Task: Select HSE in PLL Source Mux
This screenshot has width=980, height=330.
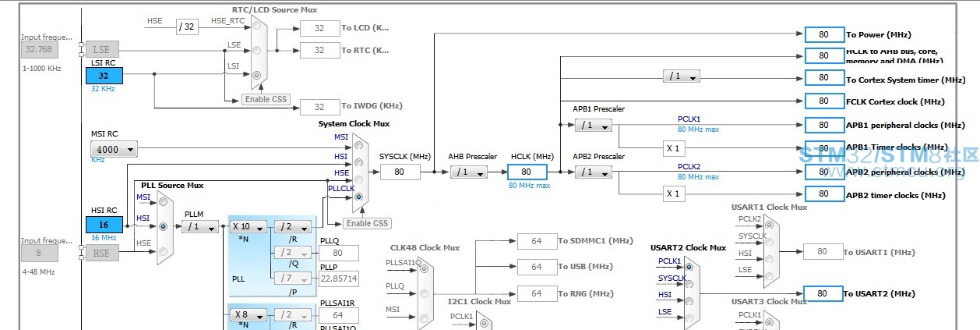Action: tap(163, 250)
